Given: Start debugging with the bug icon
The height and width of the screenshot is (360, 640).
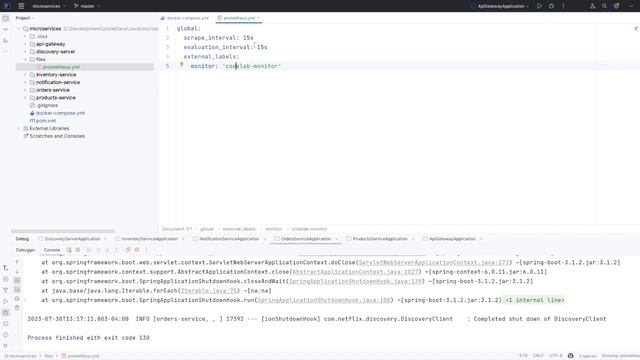Looking at the screenshot, I should point(551,6).
